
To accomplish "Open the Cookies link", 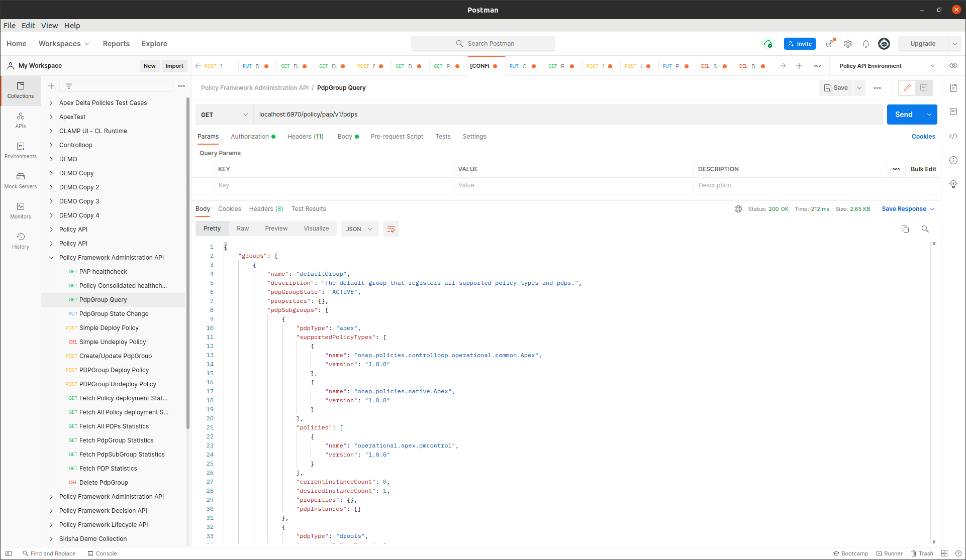I will click(x=923, y=137).
